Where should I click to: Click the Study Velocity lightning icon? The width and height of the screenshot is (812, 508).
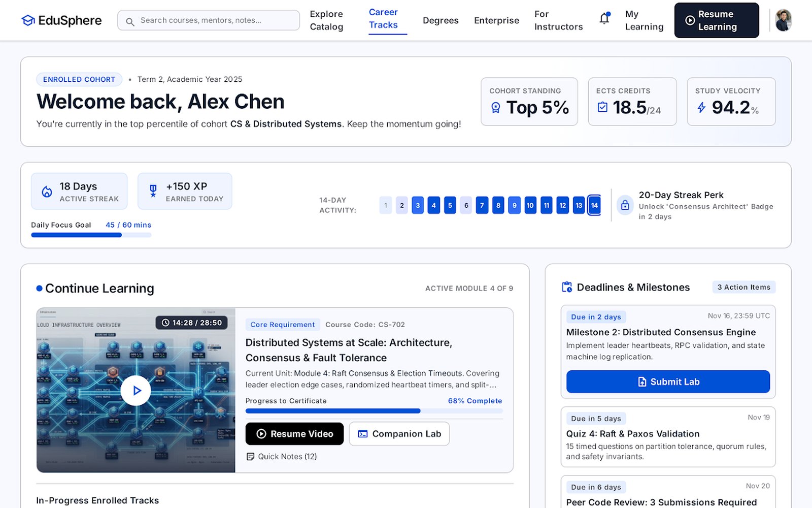(x=701, y=107)
